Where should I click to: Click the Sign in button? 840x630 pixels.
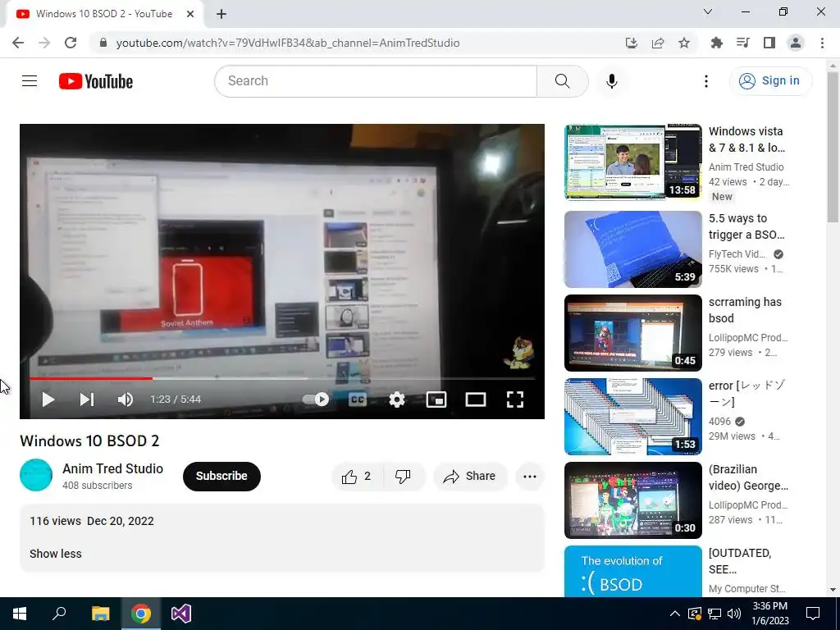[x=771, y=81]
